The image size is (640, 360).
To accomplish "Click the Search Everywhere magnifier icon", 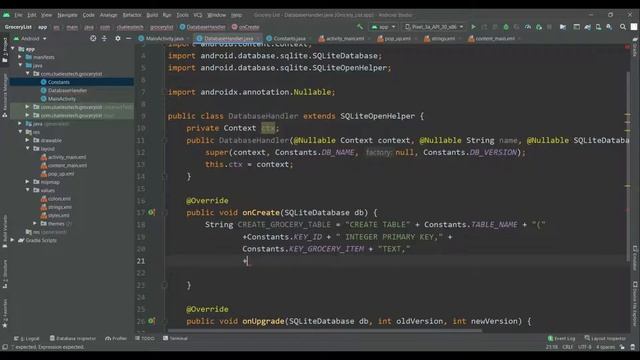I will 622,27.
